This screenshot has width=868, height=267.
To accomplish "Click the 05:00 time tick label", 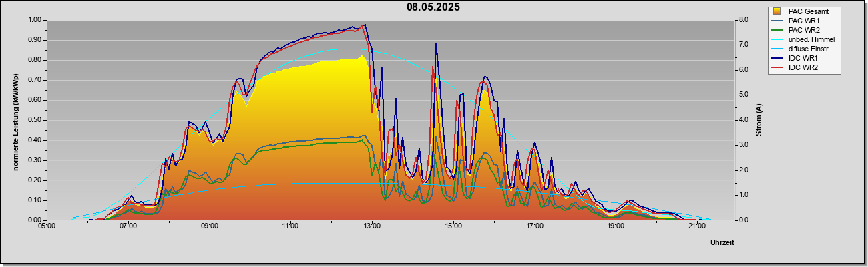I will (46, 226).
